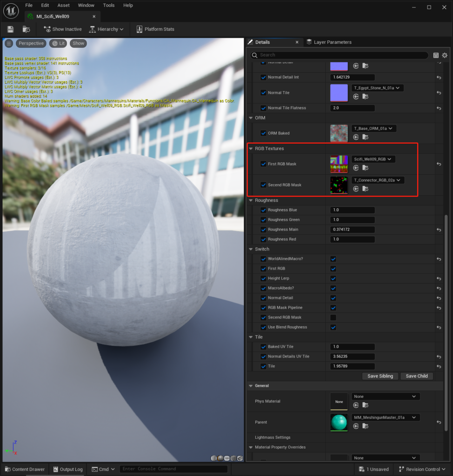Open T_Base_ORM_01a texture dropdown
The height and width of the screenshot is (476, 453).
click(x=374, y=128)
